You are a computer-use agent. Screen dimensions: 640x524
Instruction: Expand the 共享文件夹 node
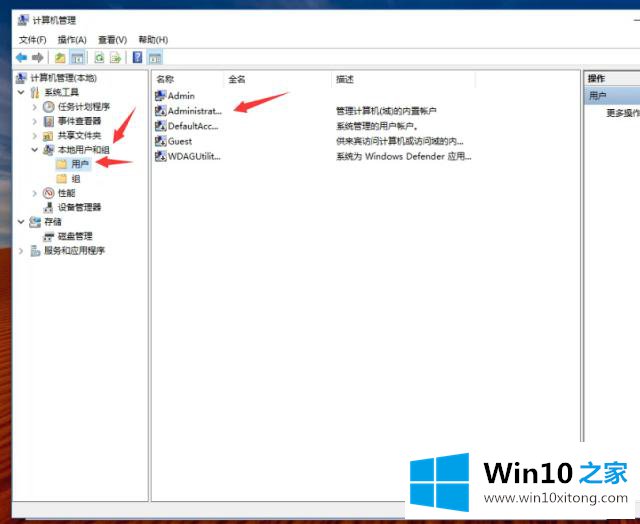35,135
